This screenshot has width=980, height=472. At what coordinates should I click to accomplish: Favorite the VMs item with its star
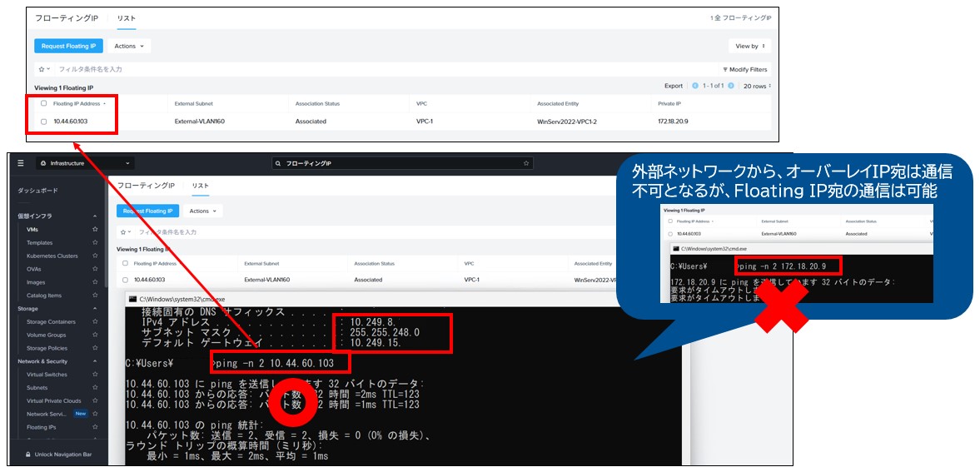click(96, 229)
